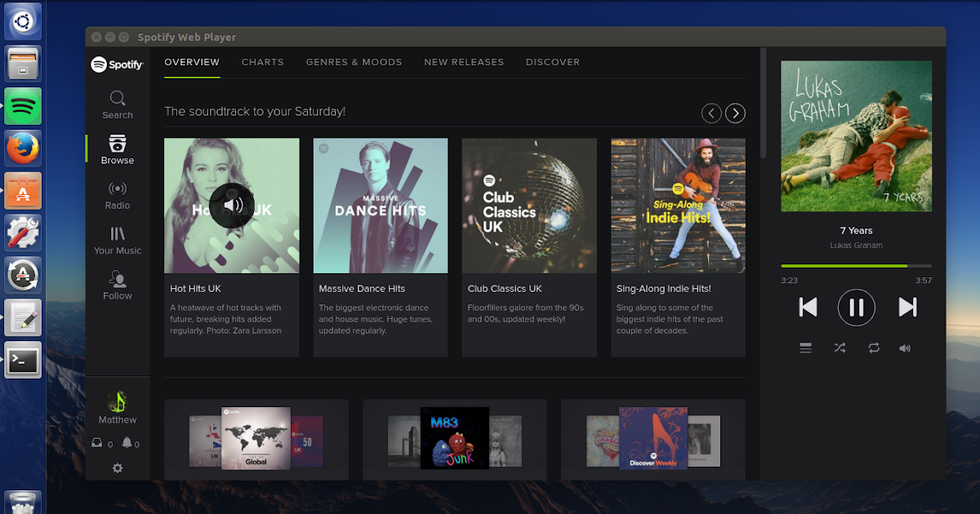Open the Genres & Moods tab
This screenshot has width=980, height=514.
[354, 62]
